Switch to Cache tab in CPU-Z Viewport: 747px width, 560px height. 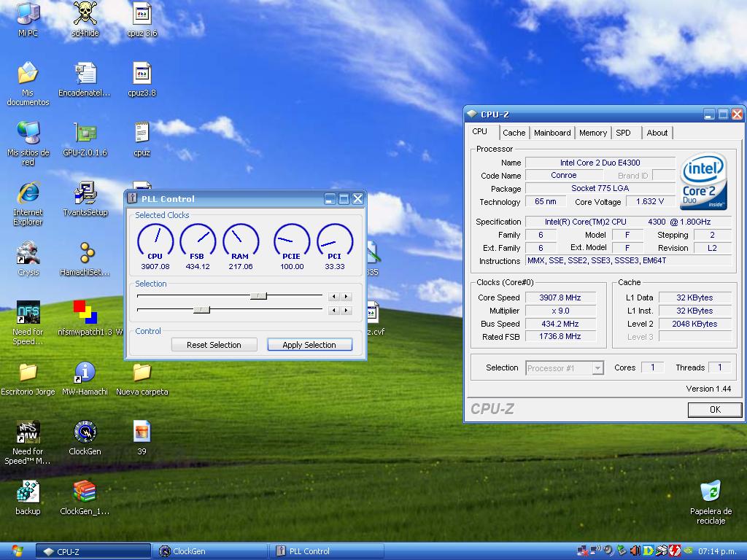tap(514, 133)
